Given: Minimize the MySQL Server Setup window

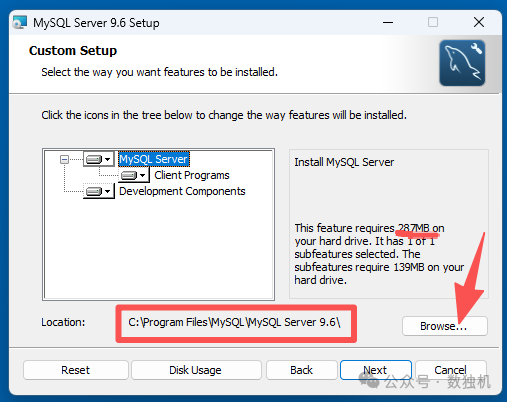Looking at the screenshot, I should (x=388, y=23).
